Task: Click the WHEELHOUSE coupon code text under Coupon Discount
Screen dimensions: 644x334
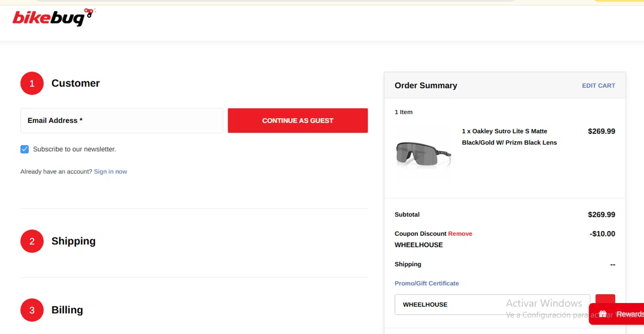Action: (419, 245)
